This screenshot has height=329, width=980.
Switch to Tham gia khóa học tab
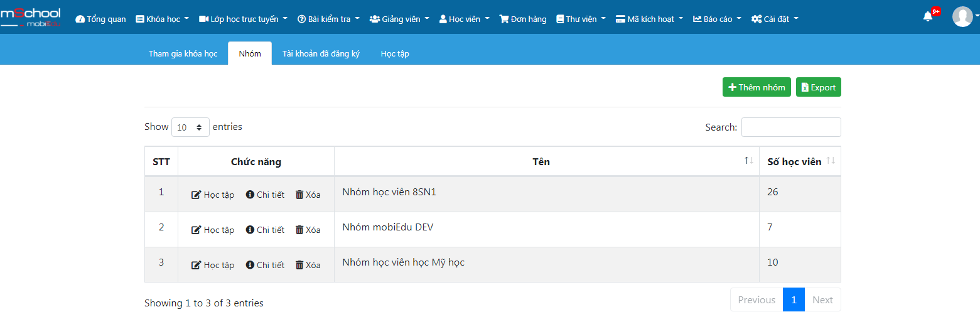[x=183, y=53]
